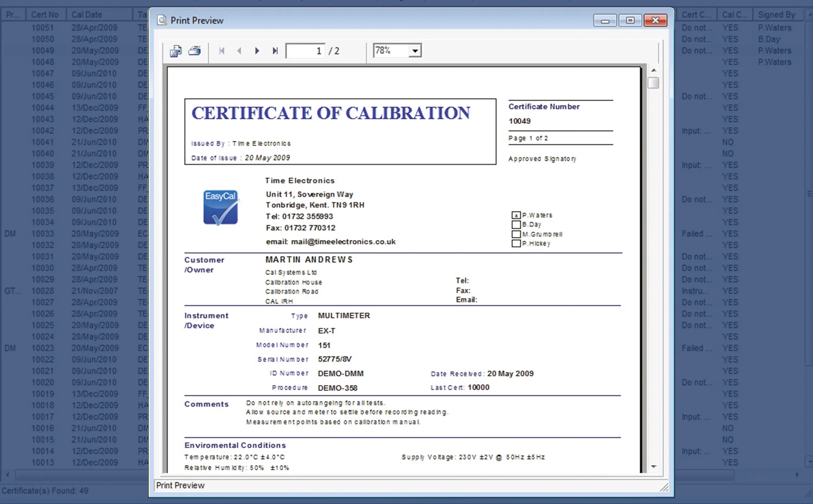Go to previous page arrow

[239, 51]
